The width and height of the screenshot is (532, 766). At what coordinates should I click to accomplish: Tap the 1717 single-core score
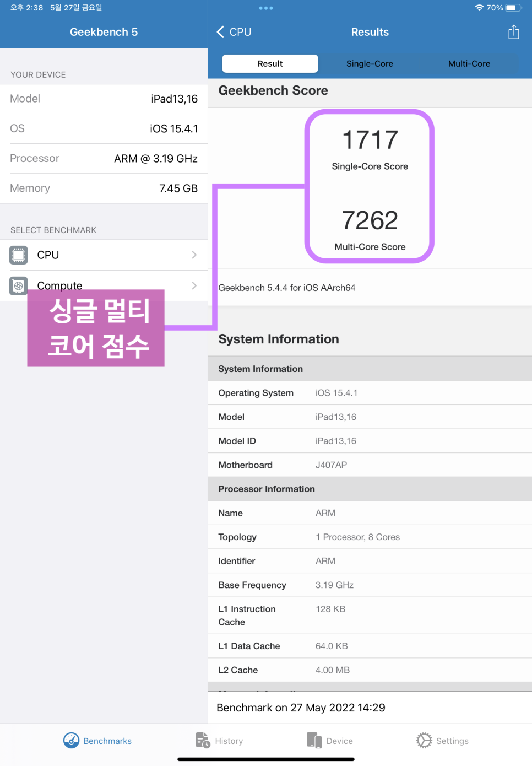(370, 140)
